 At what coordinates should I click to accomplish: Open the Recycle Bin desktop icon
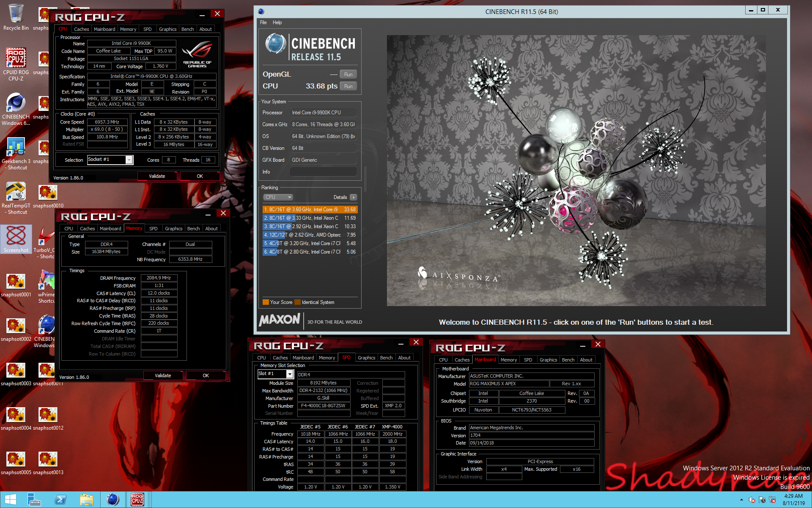pos(16,17)
